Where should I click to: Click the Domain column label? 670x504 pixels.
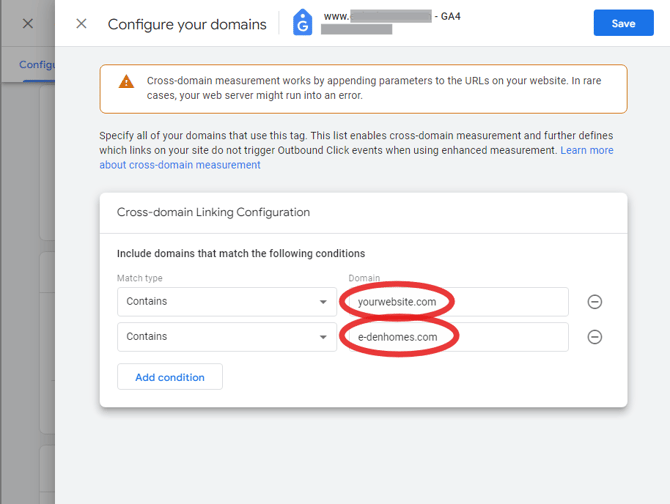(x=364, y=278)
